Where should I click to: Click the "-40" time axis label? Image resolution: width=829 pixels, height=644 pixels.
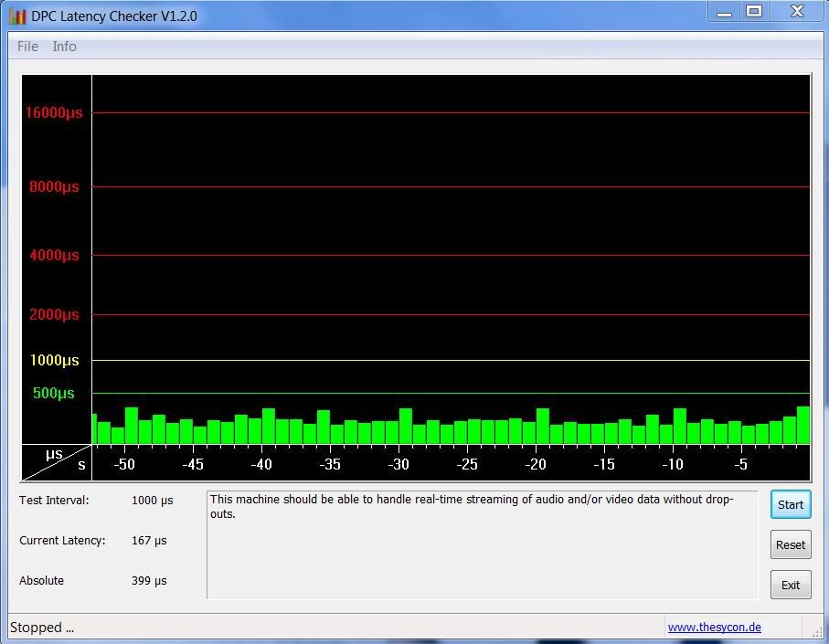261,464
